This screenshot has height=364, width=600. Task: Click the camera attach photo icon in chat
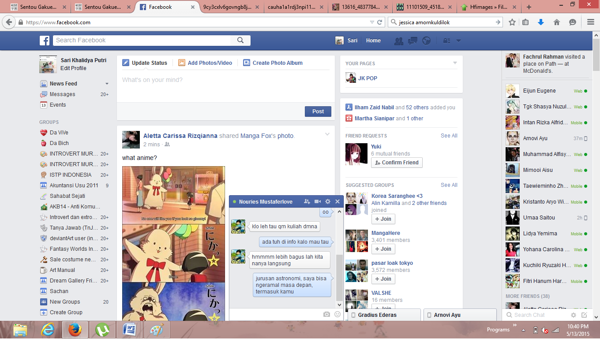coord(326,314)
